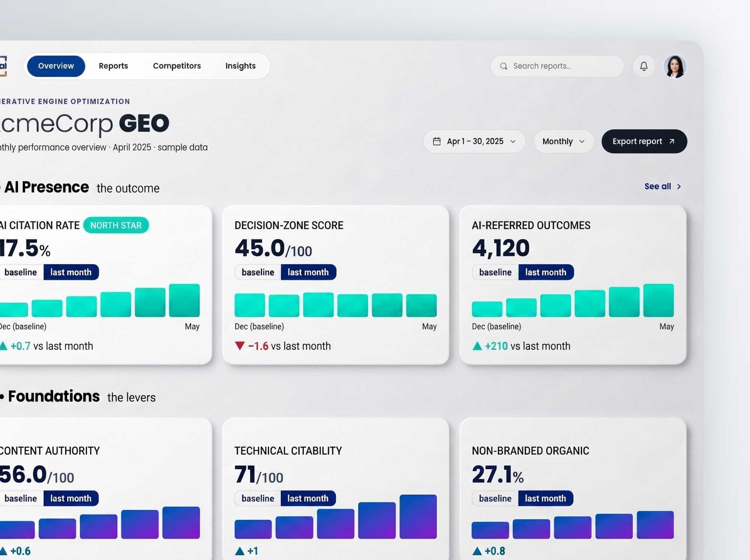Select the May bar in AI Citation Rate chart
This screenshot has height=560, width=750.
tap(184, 300)
